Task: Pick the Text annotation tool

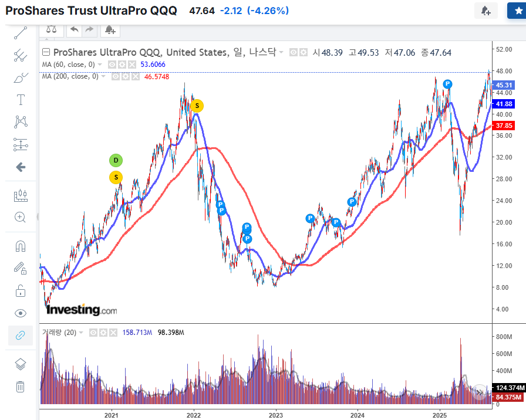Action: pos(21,99)
